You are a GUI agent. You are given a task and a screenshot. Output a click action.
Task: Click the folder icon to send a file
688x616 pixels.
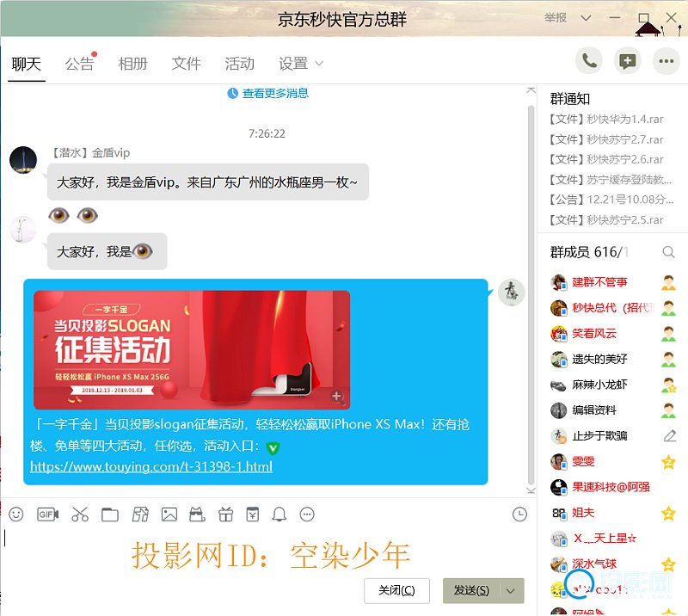click(110, 514)
